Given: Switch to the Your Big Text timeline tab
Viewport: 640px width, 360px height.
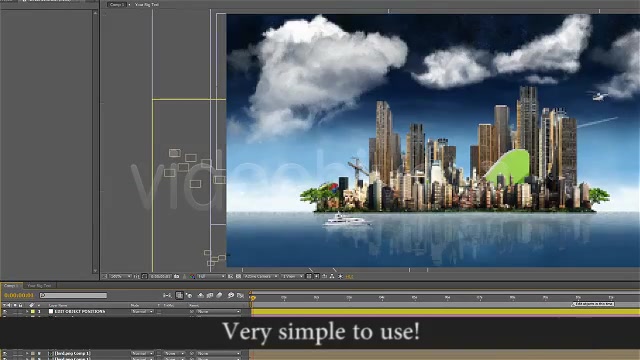Looking at the screenshot, I should point(39,286).
